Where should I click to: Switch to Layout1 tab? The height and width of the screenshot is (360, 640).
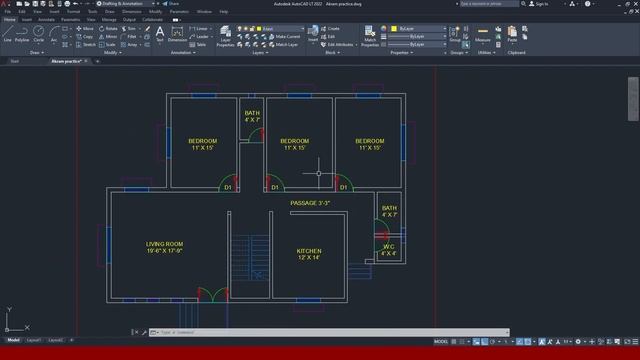[33, 340]
